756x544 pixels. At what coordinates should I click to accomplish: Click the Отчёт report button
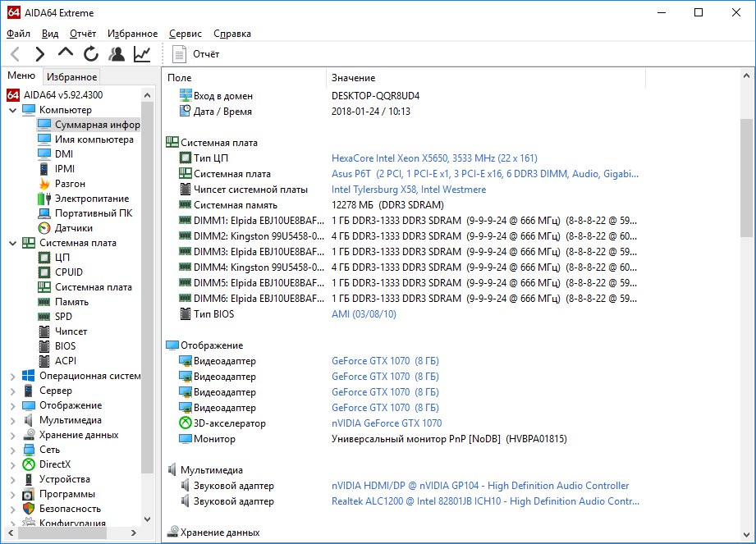tap(197, 54)
